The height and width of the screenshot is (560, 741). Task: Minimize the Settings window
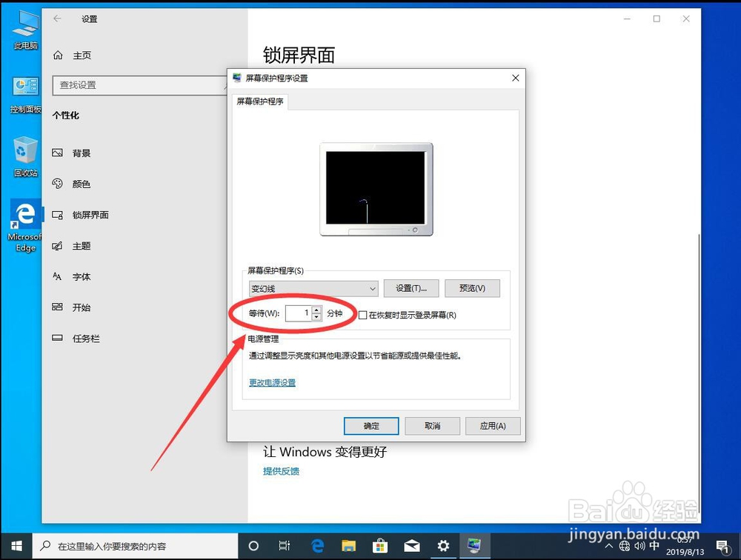point(627,19)
